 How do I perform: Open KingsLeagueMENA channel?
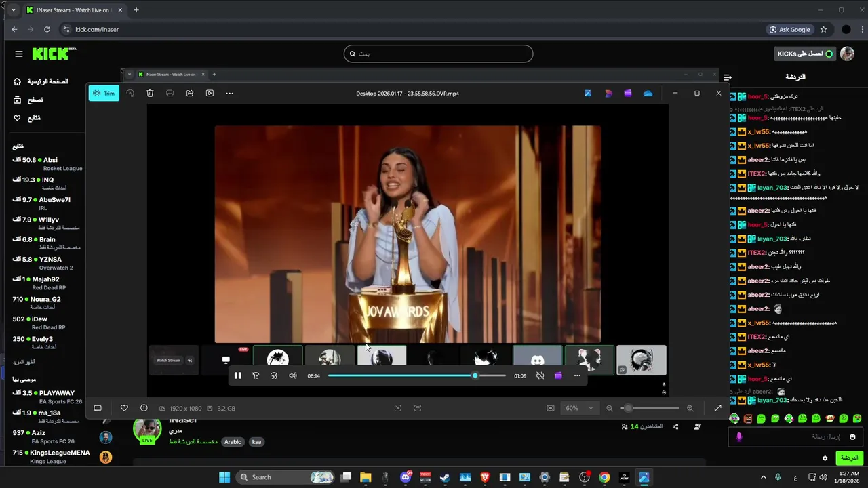51,457
